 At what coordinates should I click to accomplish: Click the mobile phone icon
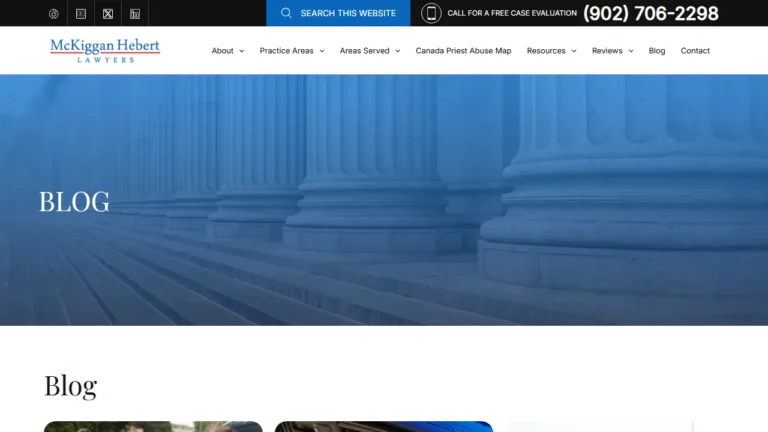[x=431, y=13]
